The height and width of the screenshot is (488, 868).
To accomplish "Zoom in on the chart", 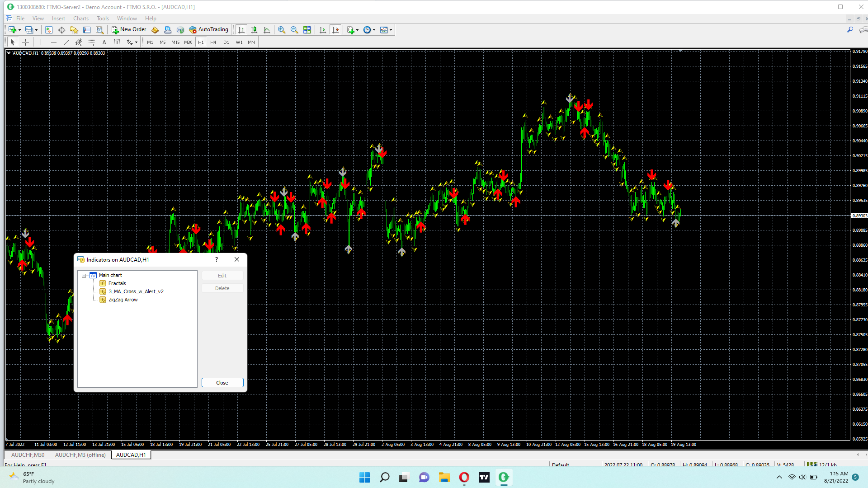I will click(x=282, y=30).
